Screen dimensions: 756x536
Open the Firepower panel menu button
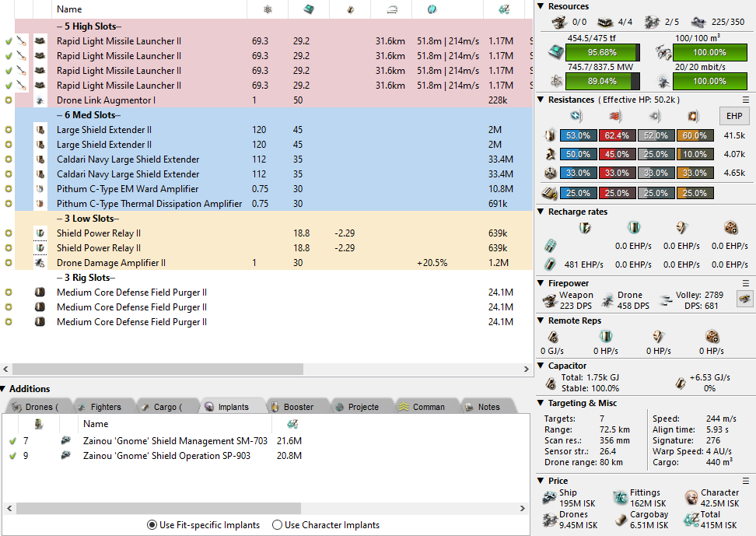point(746,283)
